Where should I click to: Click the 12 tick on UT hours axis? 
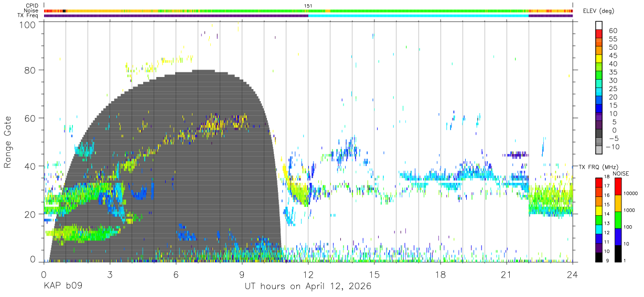point(308,274)
